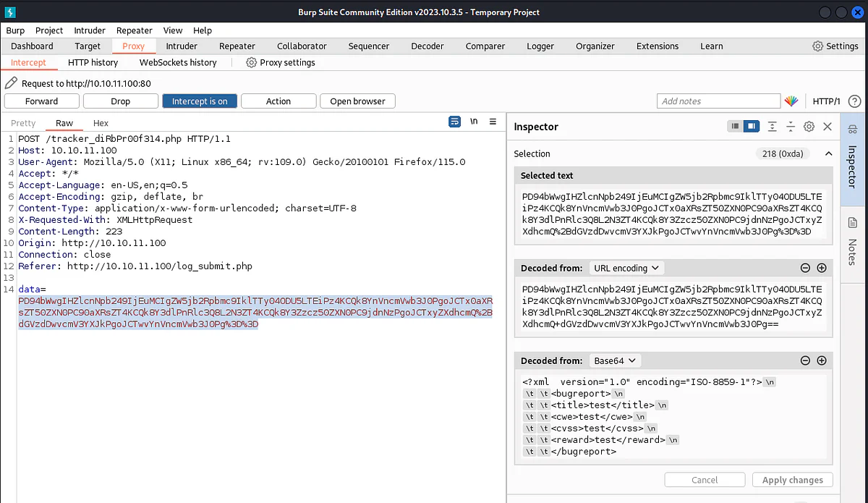
Task: Add decode step after URL encoding
Action: [x=822, y=268]
